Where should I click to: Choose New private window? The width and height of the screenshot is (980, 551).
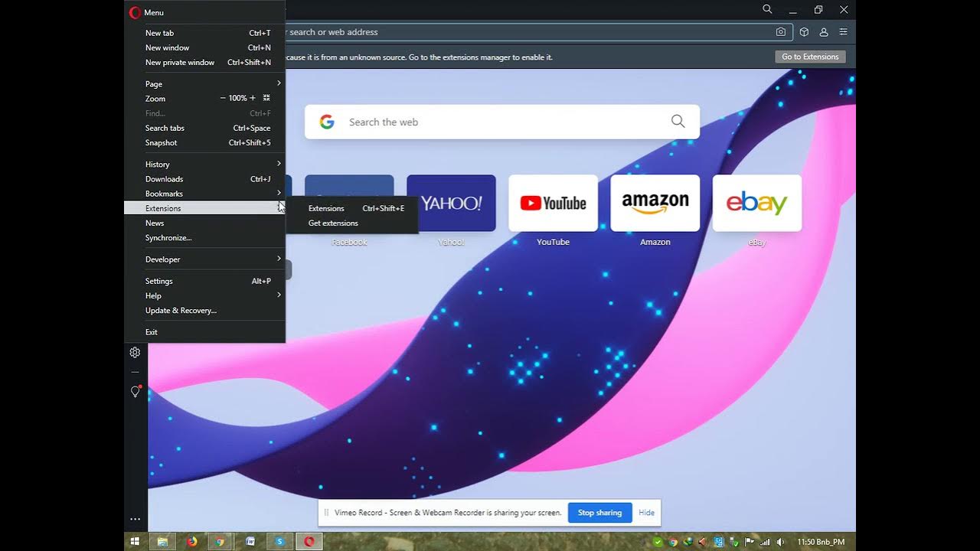(204, 62)
